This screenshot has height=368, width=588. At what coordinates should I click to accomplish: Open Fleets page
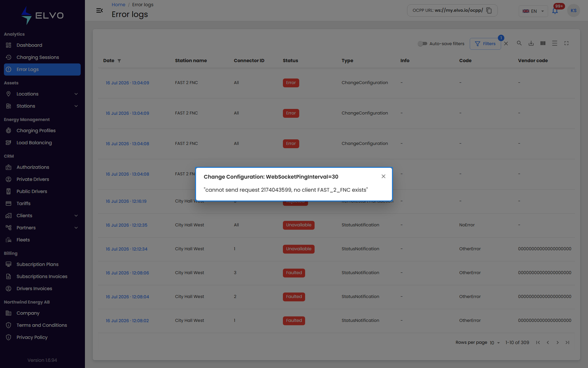[x=42, y=240]
